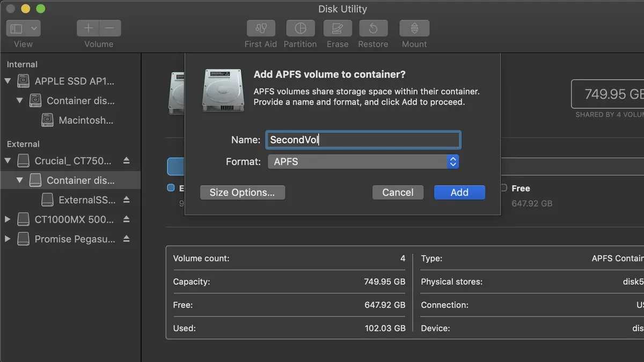Click the Size Options button
The width and height of the screenshot is (644, 362).
pyautogui.click(x=243, y=193)
